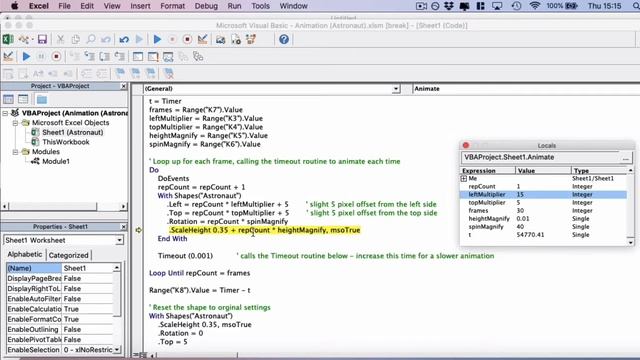Toggle Design Mode in the Debug toolbar
Image resolution: width=640 pixels, height=360 pixels.
[8, 56]
